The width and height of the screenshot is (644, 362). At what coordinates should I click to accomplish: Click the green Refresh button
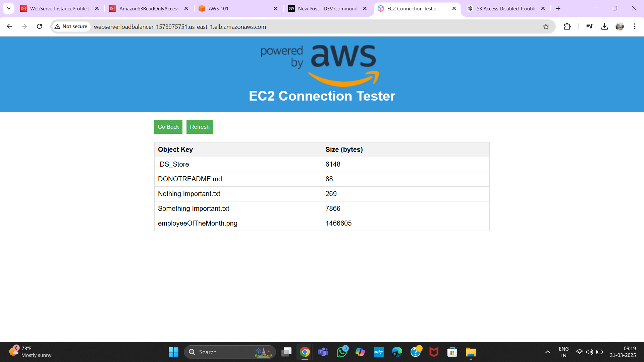tap(200, 127)
